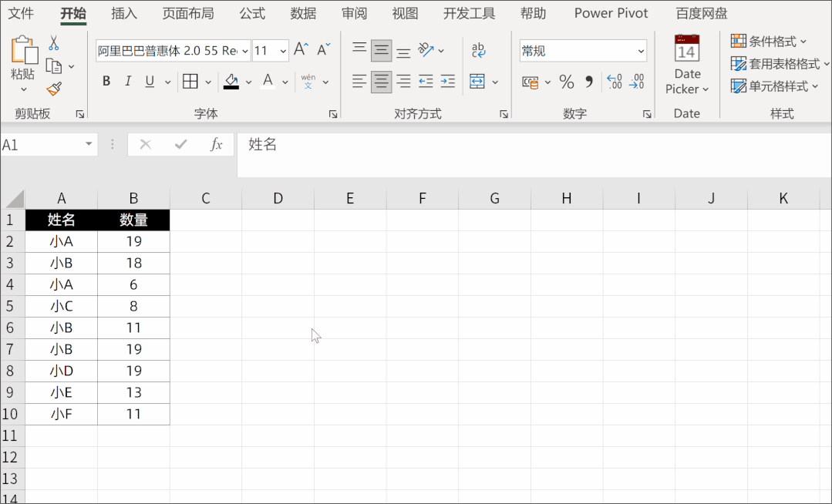832x504 pixels.
Task: Click the Increase Font Size icon
Action: [301, 51]
